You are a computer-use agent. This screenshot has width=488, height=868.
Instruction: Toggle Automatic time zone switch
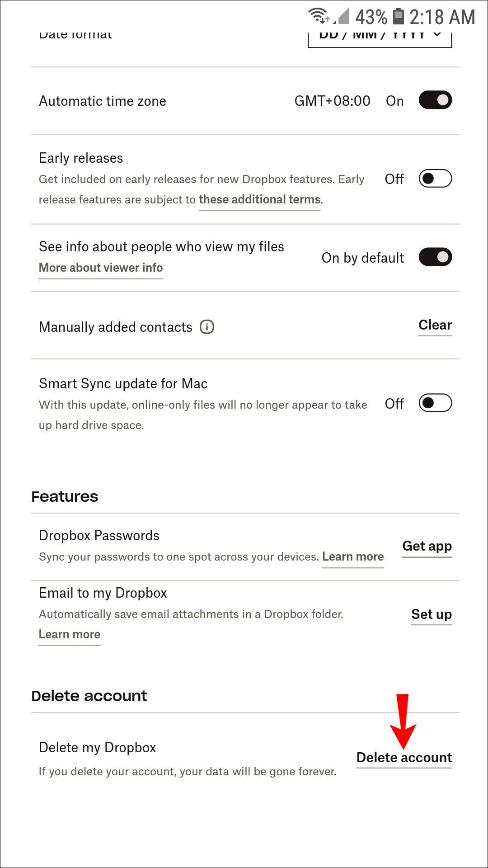point(435,100)
